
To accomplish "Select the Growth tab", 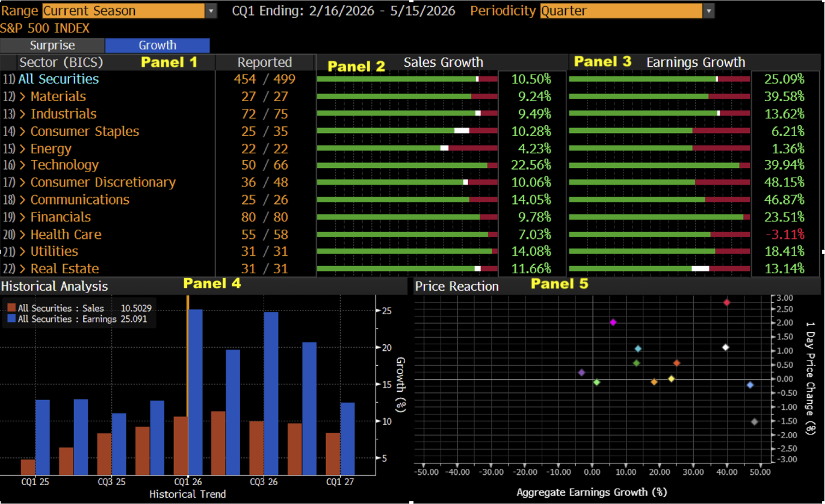I will 157,45.
